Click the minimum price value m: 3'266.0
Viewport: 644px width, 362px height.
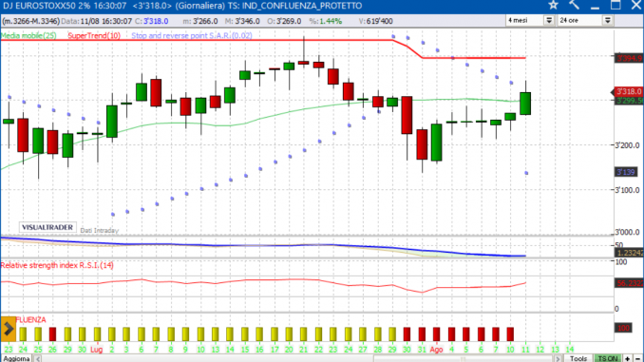click(x=200, y=21)
